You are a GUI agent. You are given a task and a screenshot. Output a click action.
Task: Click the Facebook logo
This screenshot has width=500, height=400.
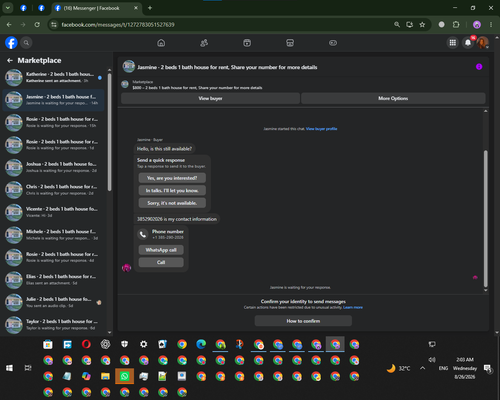[x=11, y=43]
